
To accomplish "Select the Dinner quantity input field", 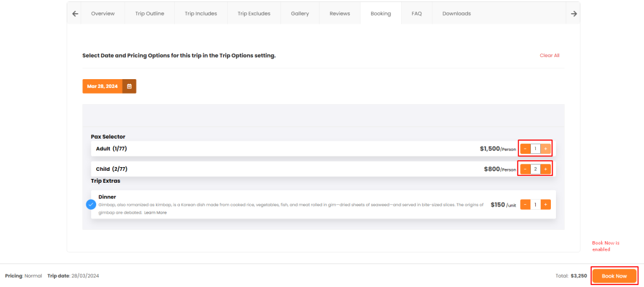I will [535, 204].
